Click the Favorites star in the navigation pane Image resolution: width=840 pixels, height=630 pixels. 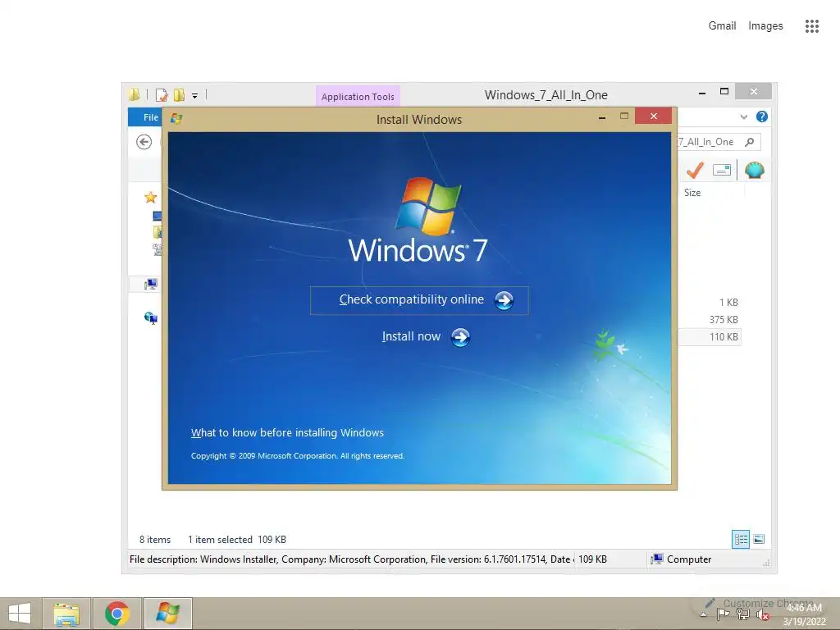pos(151,197)
